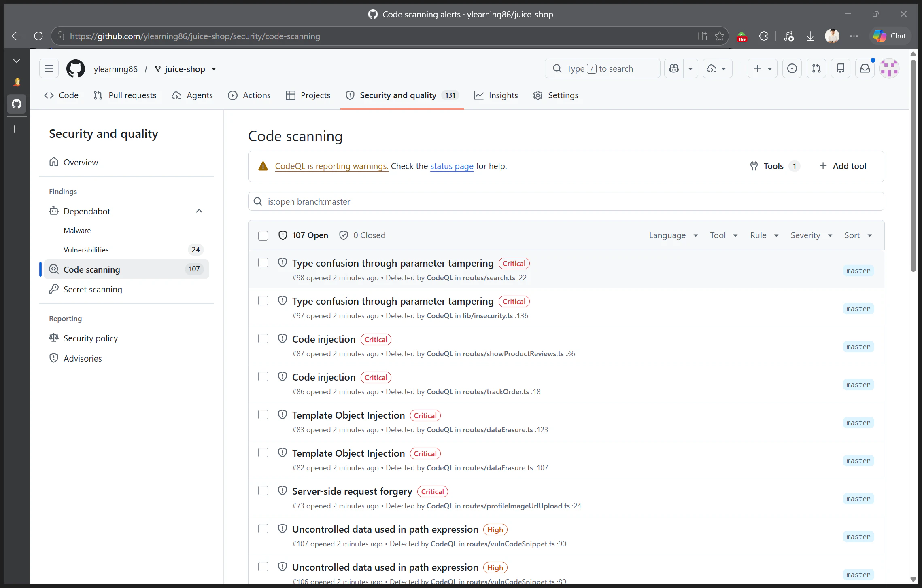922x588 pixels.
Task: Select all alerts checkbox in list header
Action: 263,236
